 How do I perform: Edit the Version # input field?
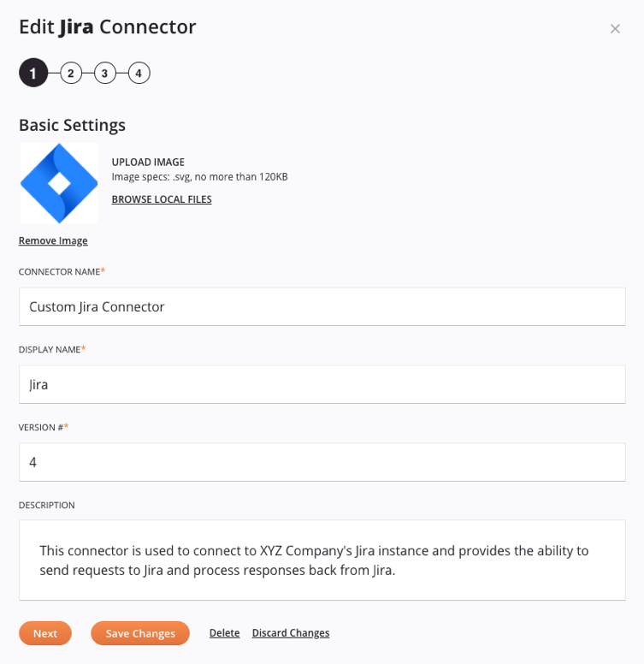point(322,462)
